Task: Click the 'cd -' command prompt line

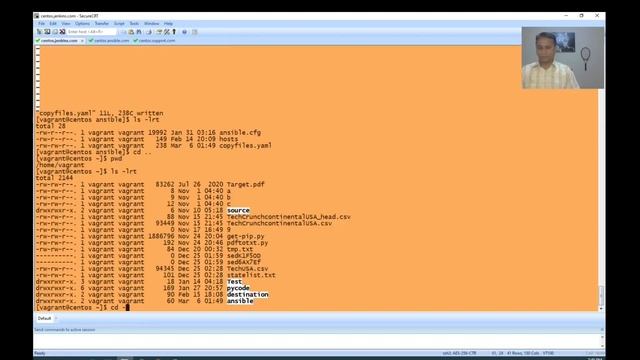Action: tap(83, 307)
